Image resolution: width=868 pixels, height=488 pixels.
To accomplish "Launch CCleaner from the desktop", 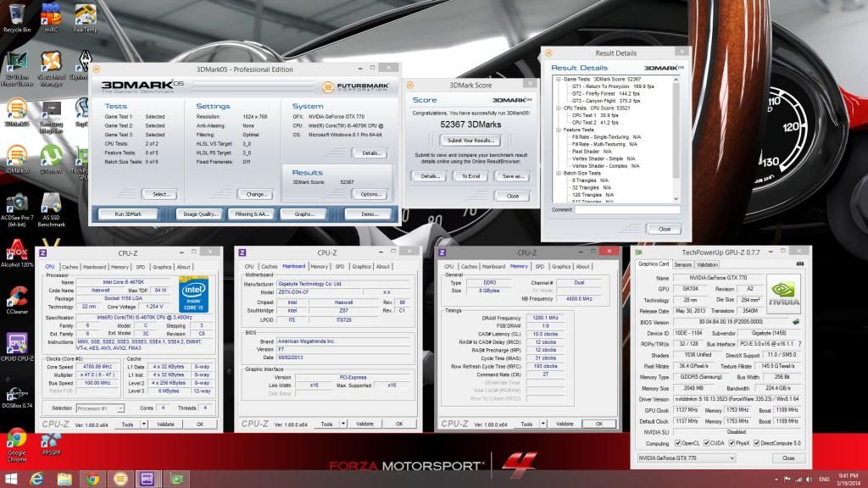I will [17, 301].
